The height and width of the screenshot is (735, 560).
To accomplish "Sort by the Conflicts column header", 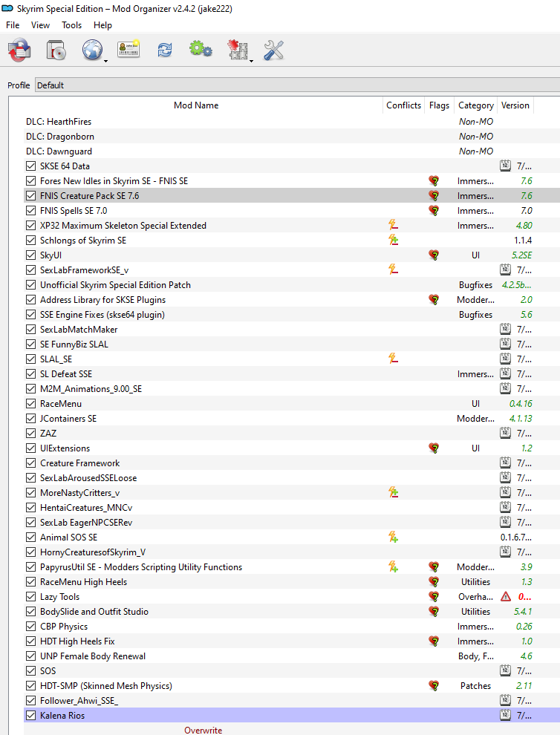I will coord(403,105).
